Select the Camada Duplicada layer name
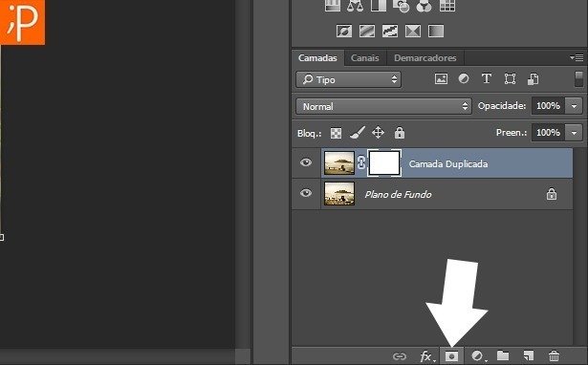 pyautogui.click(x=448, y=164)
